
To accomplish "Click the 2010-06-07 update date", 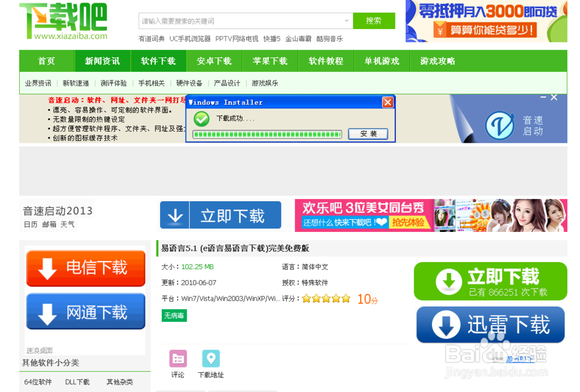I will coord(198,282).
